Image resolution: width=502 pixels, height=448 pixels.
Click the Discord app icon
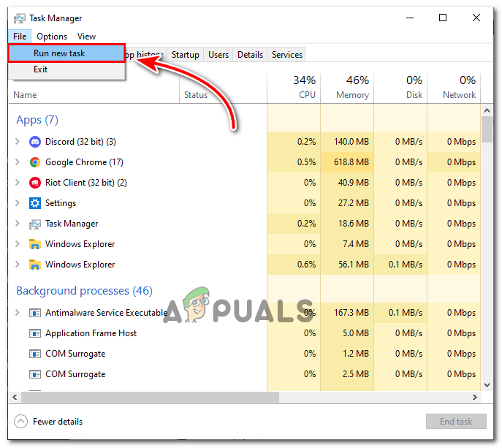pos(34,142)
